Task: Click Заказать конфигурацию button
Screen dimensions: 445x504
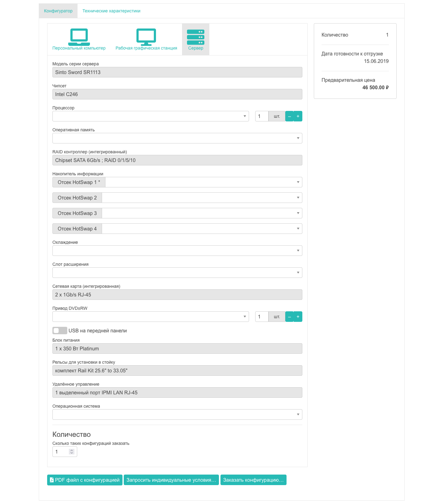Action: coord(253,480)
